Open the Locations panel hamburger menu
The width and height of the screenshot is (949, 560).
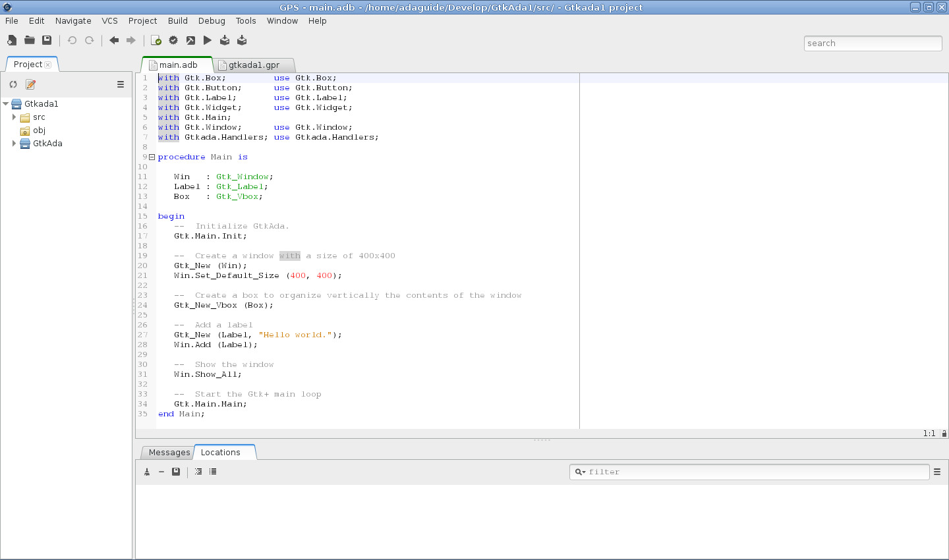coord(936,472)
